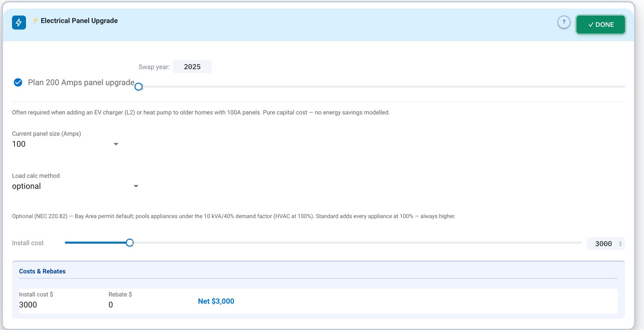This screenshot has width=644, height=330.
Task: Open the Load calc method dropdown
Action: coord(75,186)
